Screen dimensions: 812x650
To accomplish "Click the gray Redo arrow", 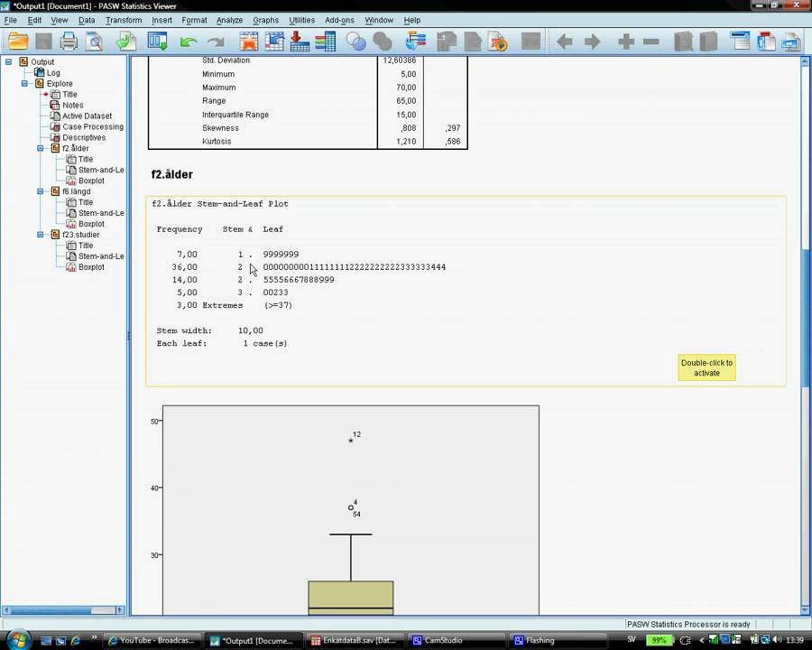I will point(216,42).
